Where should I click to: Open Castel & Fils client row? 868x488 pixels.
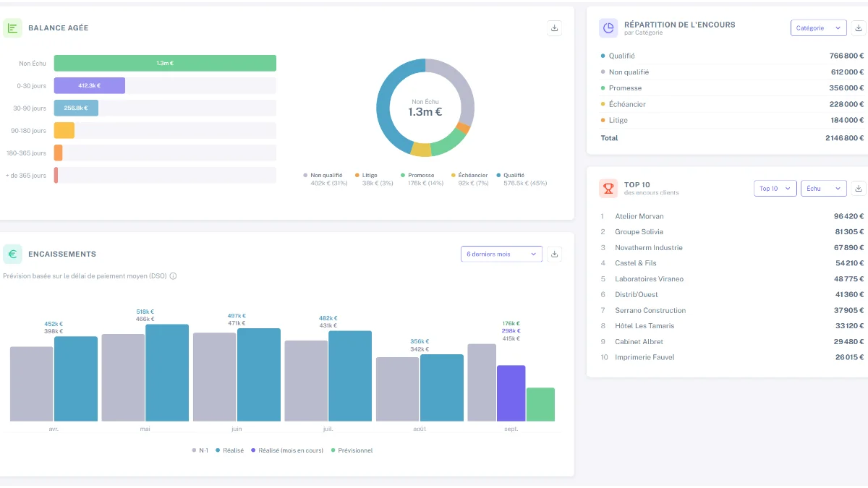pos(732,263)
